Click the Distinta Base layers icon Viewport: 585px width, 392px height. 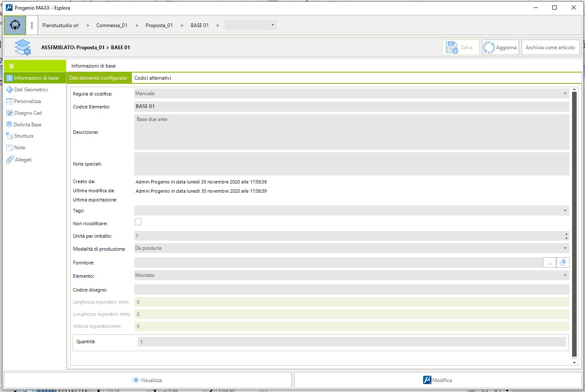pos(9,125)
